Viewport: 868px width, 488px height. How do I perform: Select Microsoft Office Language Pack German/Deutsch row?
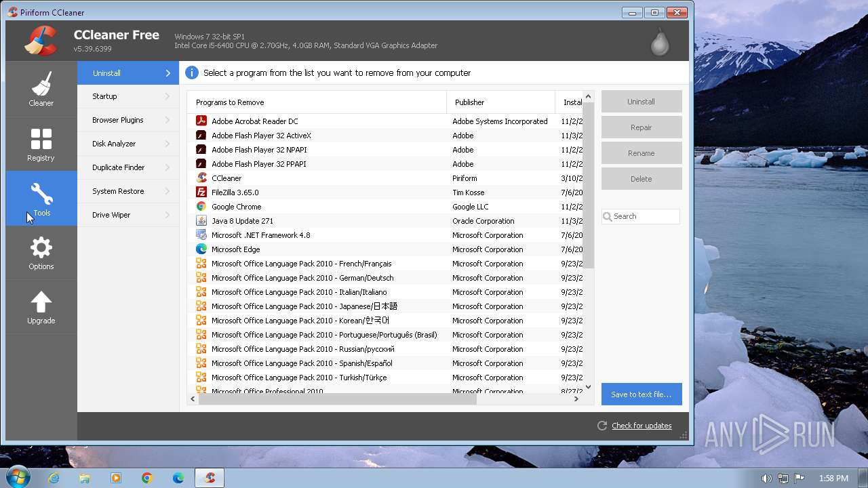point(384,278)
